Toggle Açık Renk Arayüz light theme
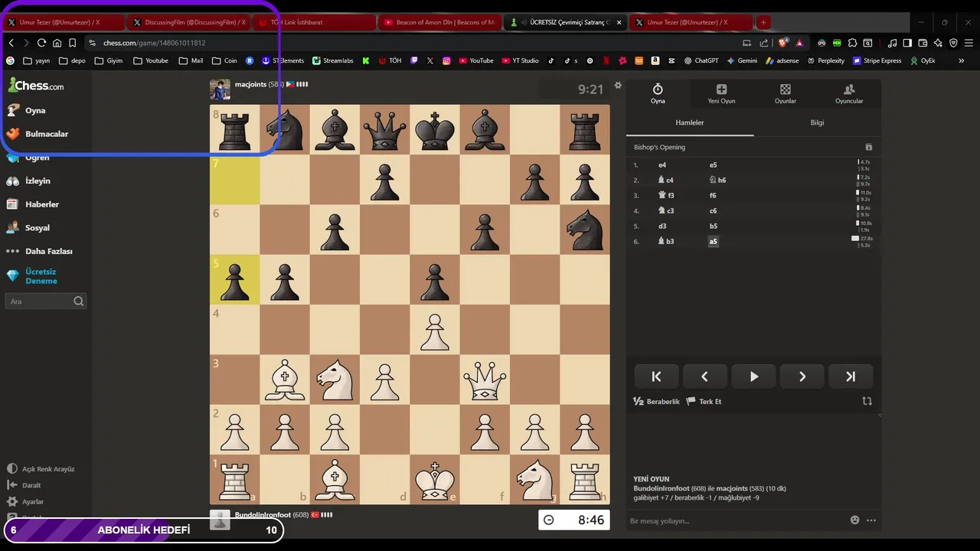980x551 pixels. click(x=41, y=469)
